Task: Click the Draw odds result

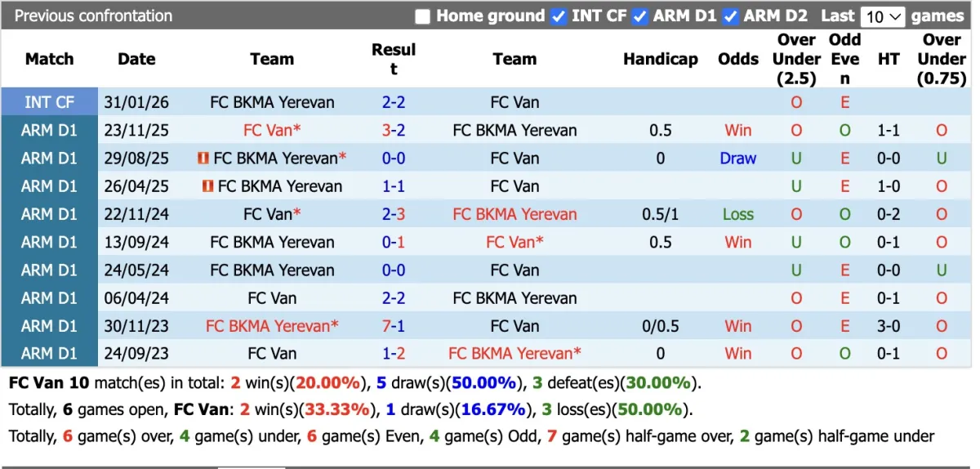Action: point(737,159)
